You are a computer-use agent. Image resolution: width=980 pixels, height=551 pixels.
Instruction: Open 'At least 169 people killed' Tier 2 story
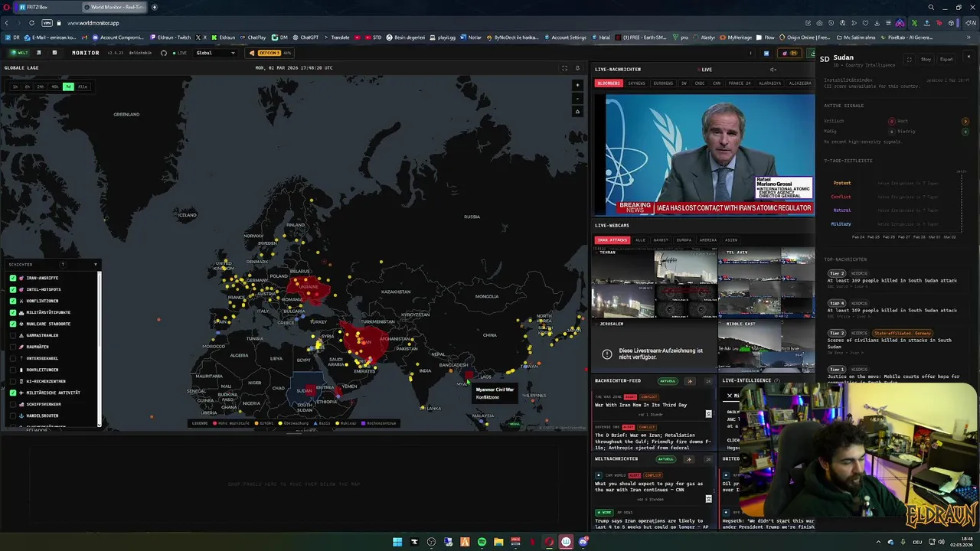point(892,280)
